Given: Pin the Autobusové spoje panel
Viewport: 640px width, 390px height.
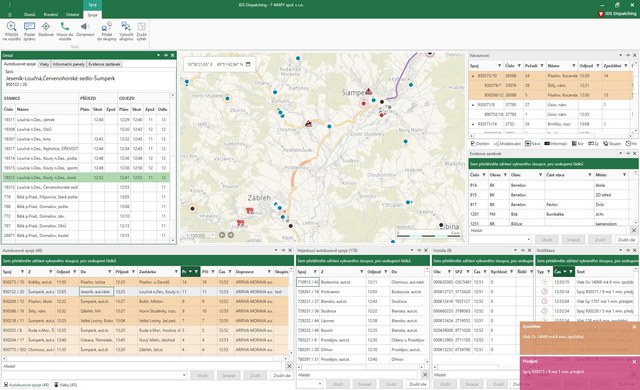Looking at the screenshot, I should coord(283,250).
